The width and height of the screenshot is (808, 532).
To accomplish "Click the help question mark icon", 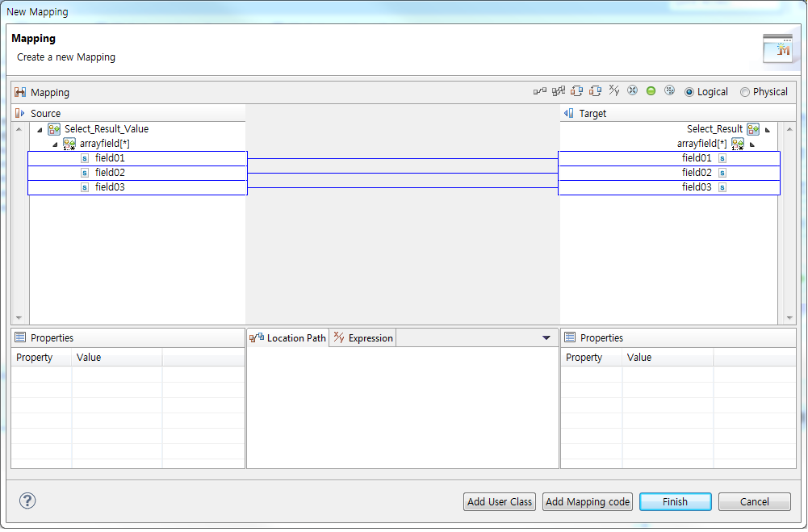I will click(27, 501).
